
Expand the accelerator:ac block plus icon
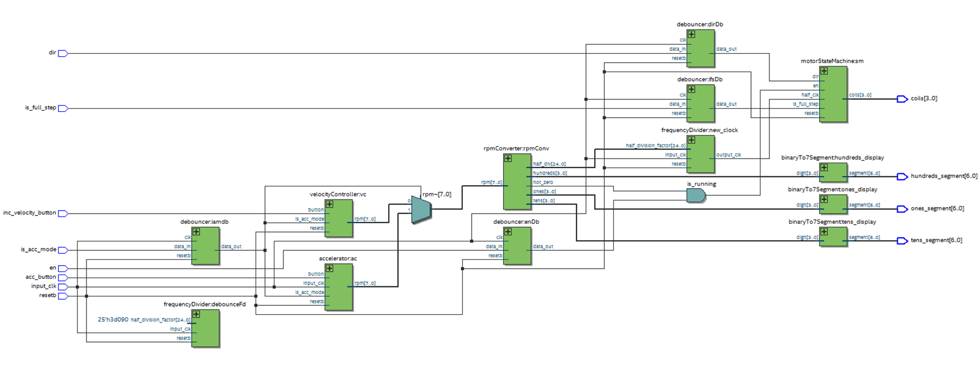coord(330,269)
